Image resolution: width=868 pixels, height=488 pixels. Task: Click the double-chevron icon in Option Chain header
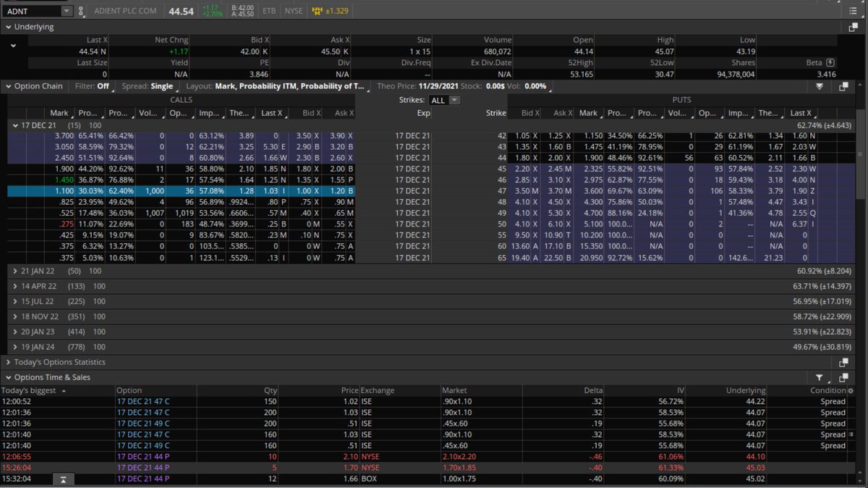(820, 86)
